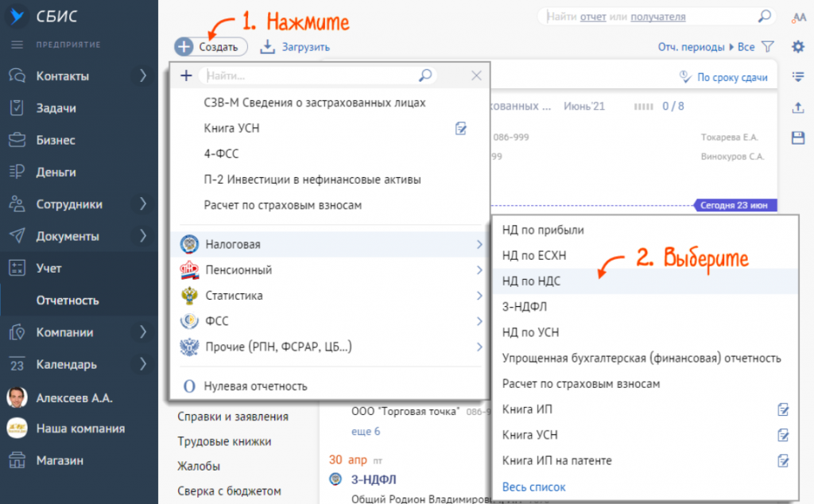The image size is (814, 504).
Task: Close the create report popup
Action: click(477, 76)
